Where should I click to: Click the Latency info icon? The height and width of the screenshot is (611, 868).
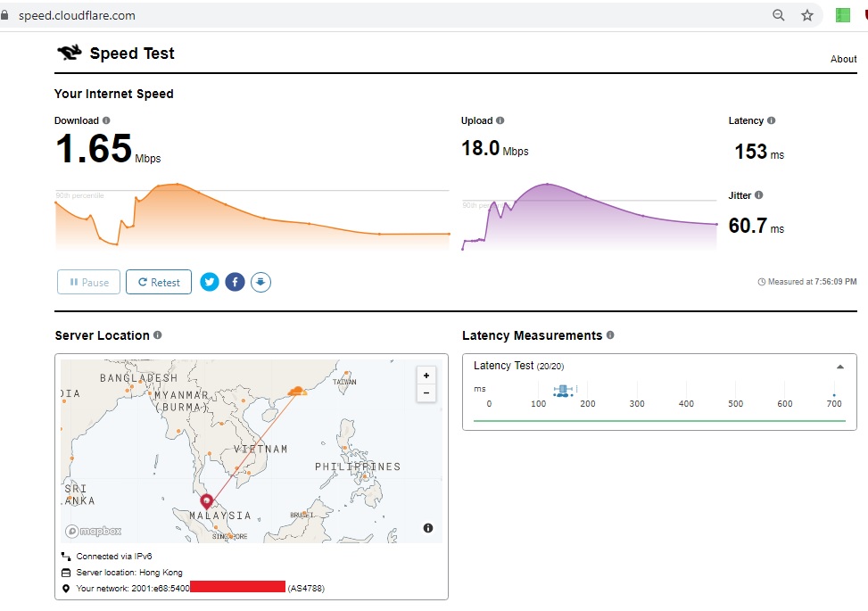click(771, 120)
